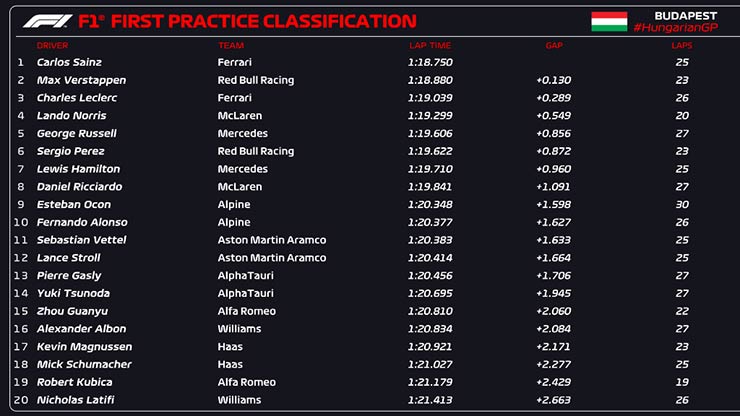Click the Hungarian flag icon
This screenshot has height=416, width=740.
(609, 21)
